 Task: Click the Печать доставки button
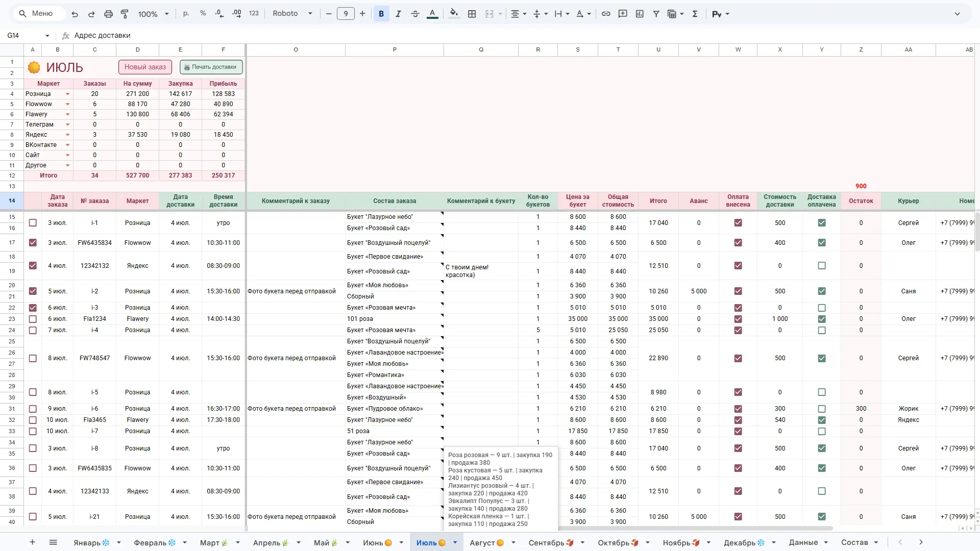coord(211,67)
